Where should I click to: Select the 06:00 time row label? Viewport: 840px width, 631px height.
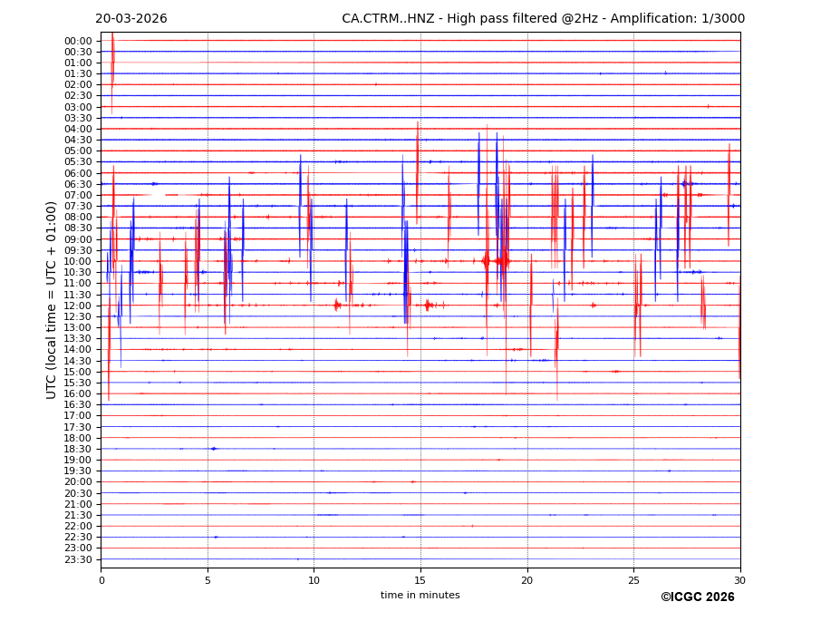point(78,173)
